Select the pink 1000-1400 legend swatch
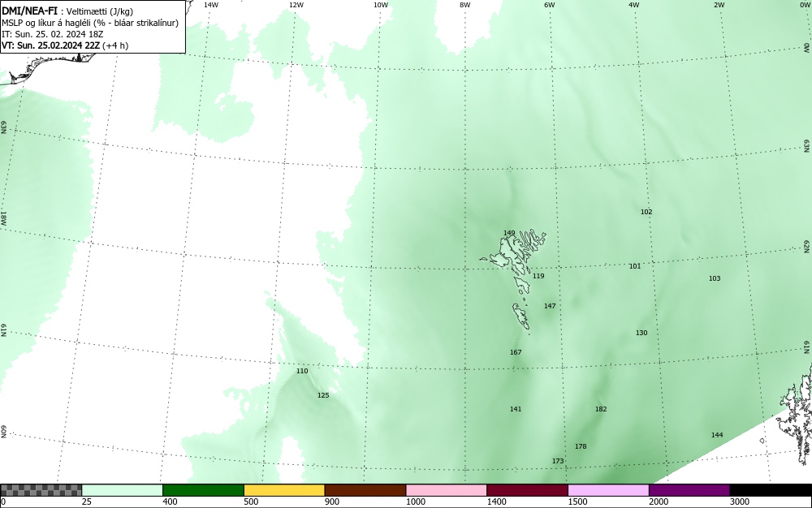The image size is (812, 508). pyautogui.click(x=447, y=490)
